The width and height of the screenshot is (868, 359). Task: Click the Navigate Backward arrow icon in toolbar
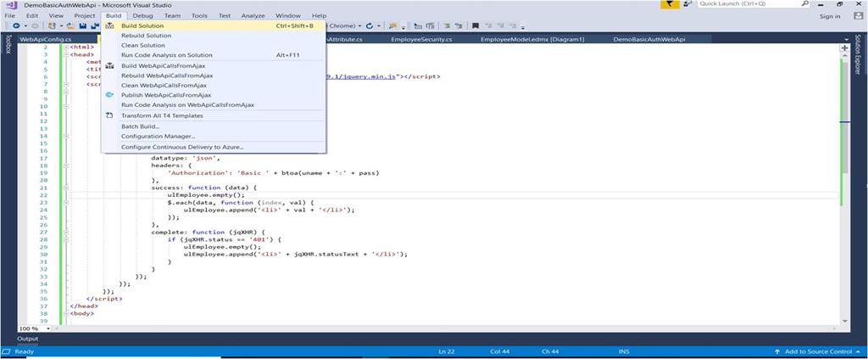16,26
